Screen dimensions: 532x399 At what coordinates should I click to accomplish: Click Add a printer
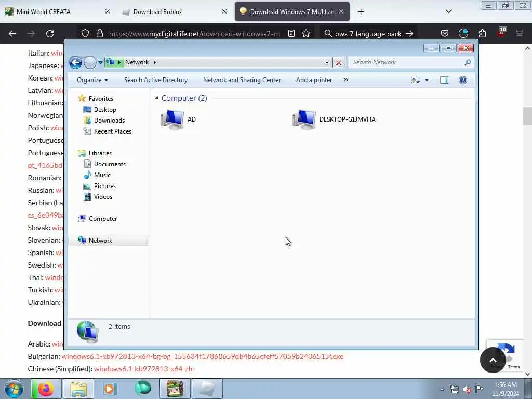click(x=314, y=80)
